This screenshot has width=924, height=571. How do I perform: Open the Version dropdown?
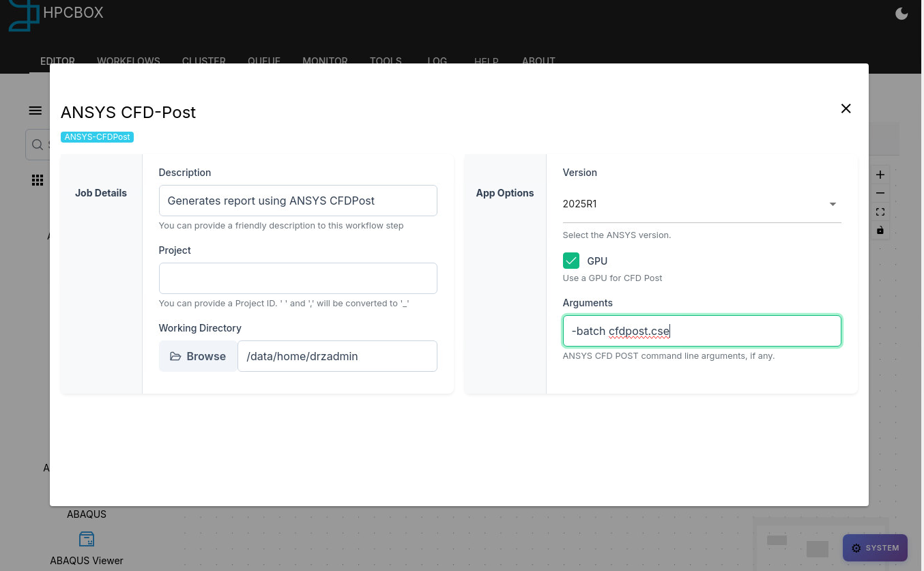pyautogui.click(x=702, y=204)
